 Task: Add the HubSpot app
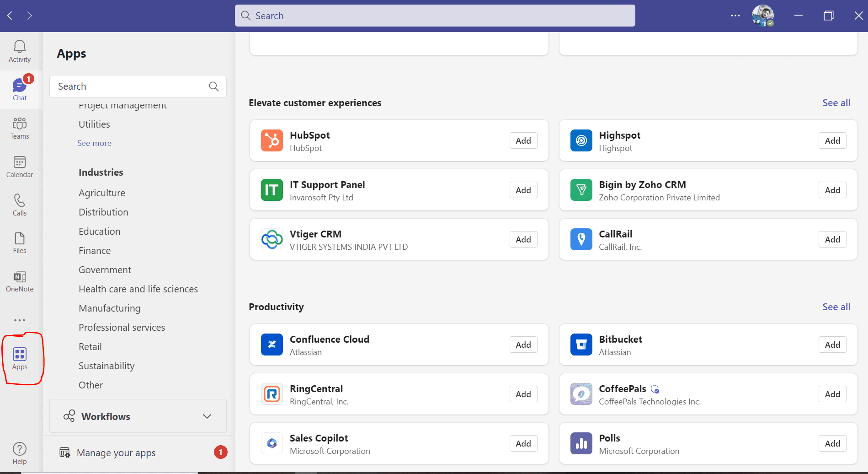click(x=523, y=140)
